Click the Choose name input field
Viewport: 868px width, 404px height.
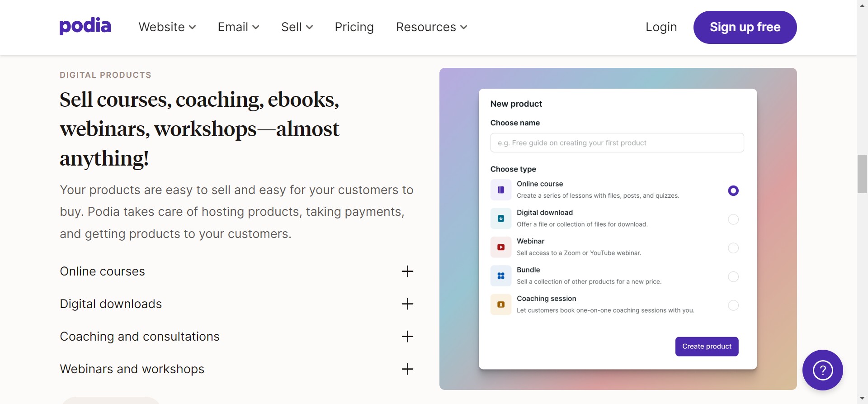click(x=617, y=143)
